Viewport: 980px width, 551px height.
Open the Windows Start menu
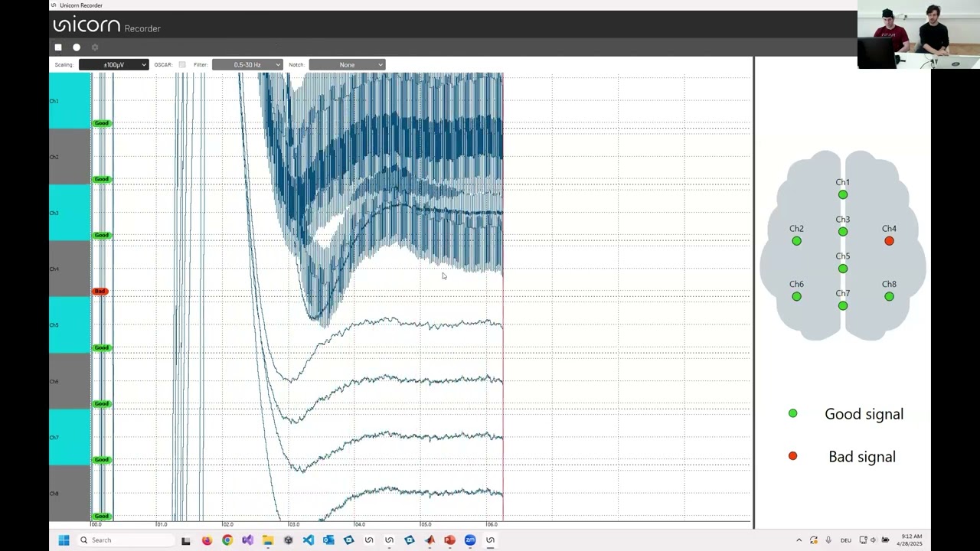click(64, 540)
